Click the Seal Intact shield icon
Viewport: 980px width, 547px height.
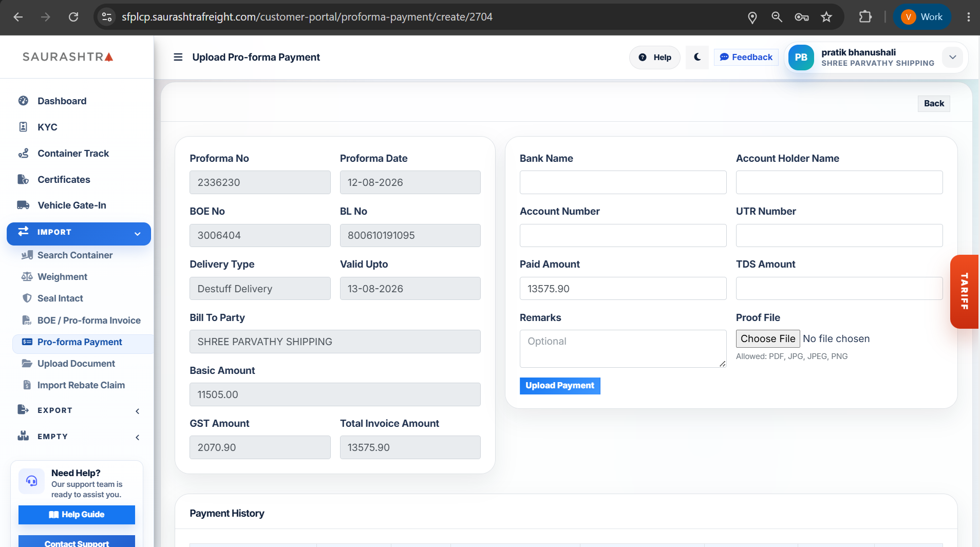(x=27, y=298)
